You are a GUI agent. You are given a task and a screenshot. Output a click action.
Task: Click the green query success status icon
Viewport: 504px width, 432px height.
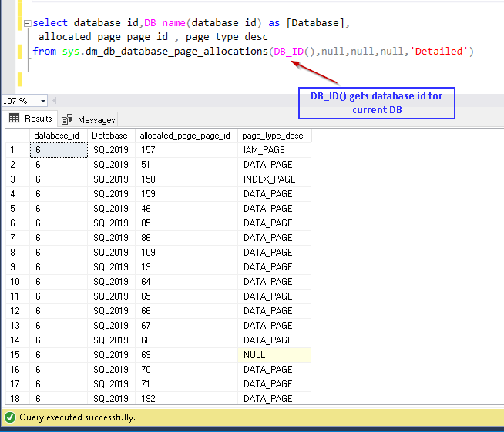pos(9,417)
